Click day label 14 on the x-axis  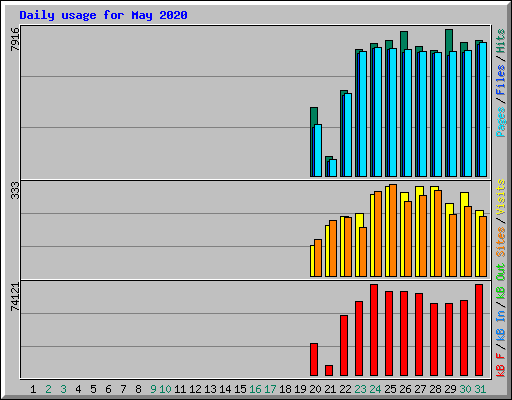point(225,389)
